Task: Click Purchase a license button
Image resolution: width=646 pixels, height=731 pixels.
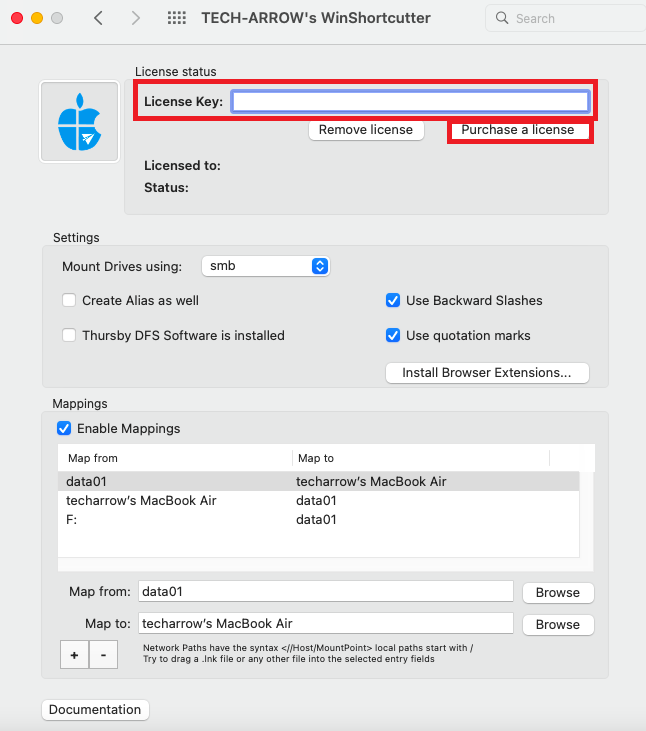Action: 518,130
